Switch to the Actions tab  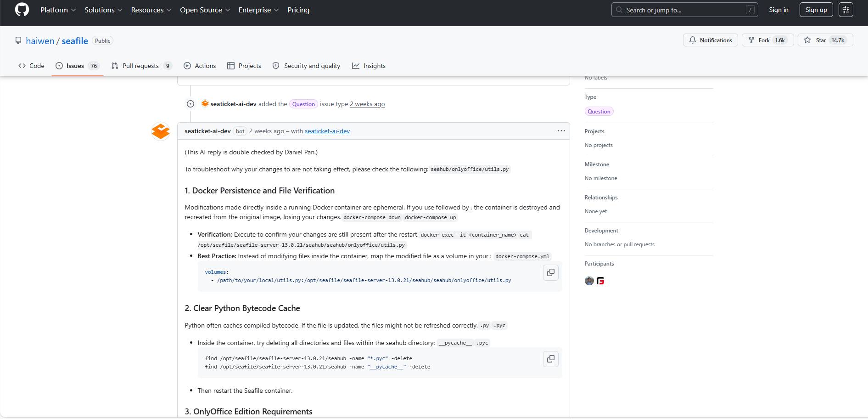tap(200, 66)
